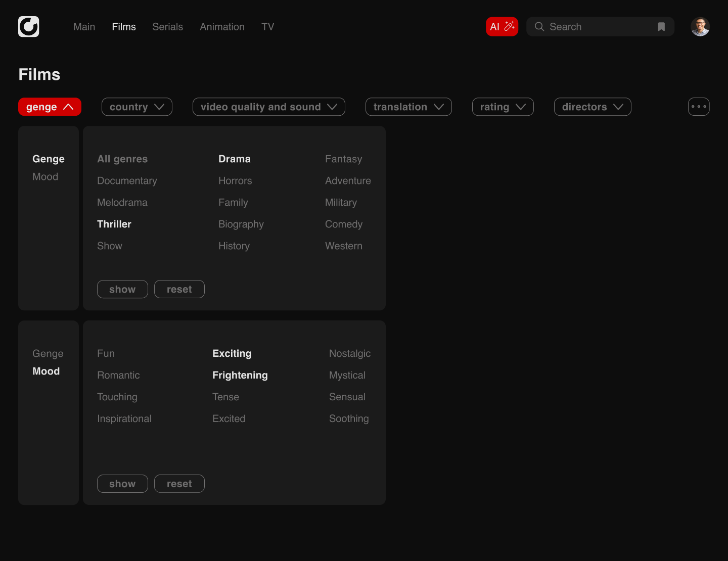728x561 pixels.
Task: Click the bookmark icon in the search bar
Action: [661, 27]
